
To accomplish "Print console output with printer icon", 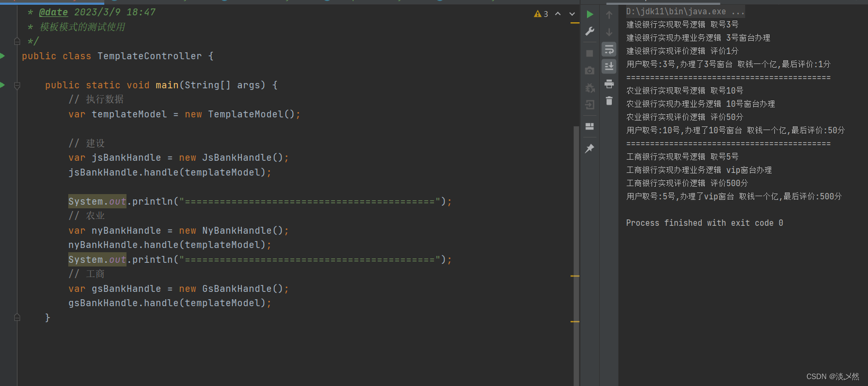I will (609, 84).
